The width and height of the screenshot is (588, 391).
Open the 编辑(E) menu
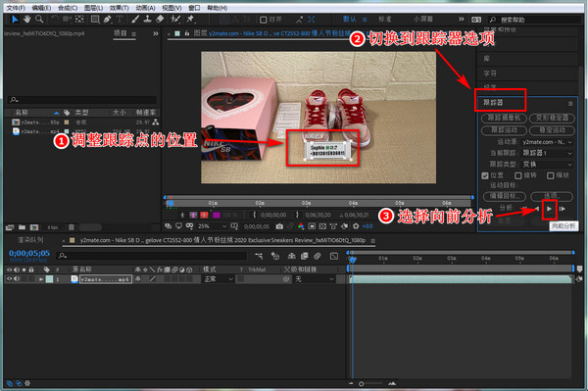(x=41, y=8)
